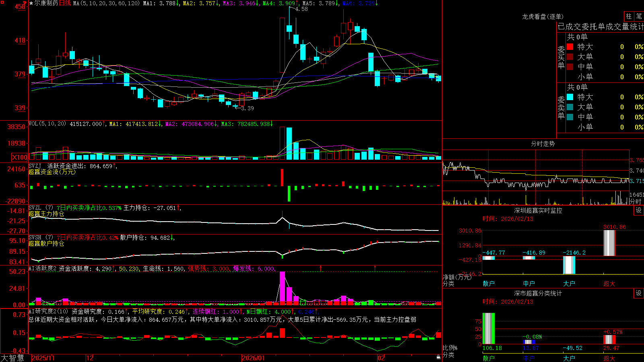Click the 委买单 section label
Screen dimensions: 644x362
(x=561, y=57)
